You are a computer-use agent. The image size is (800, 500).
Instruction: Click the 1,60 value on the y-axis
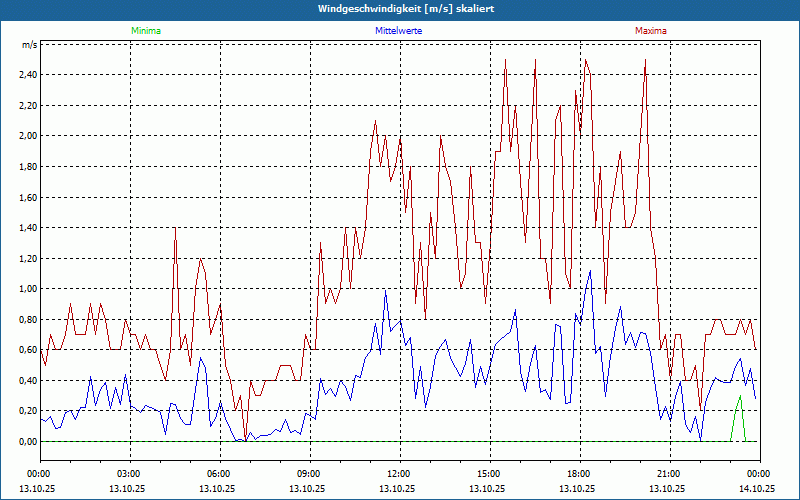(29, 197)
